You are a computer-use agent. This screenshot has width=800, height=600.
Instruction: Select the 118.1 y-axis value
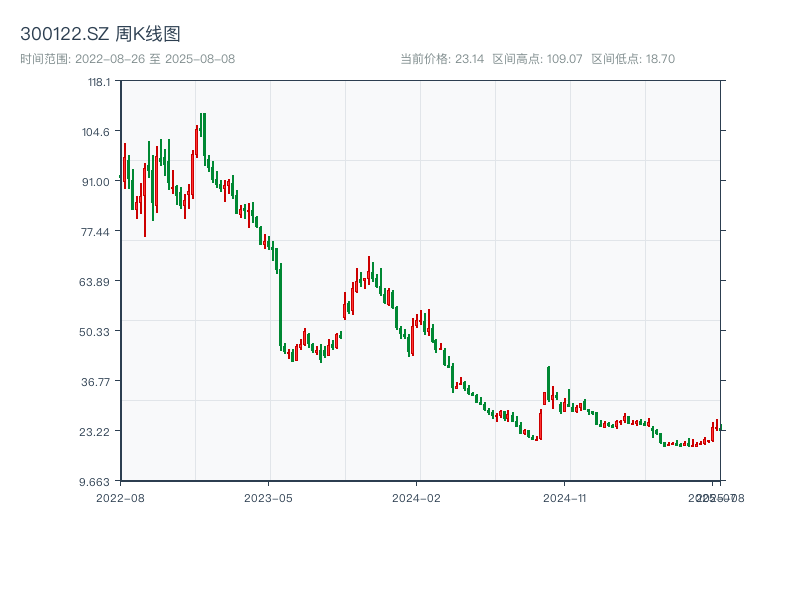pos(98,84)
